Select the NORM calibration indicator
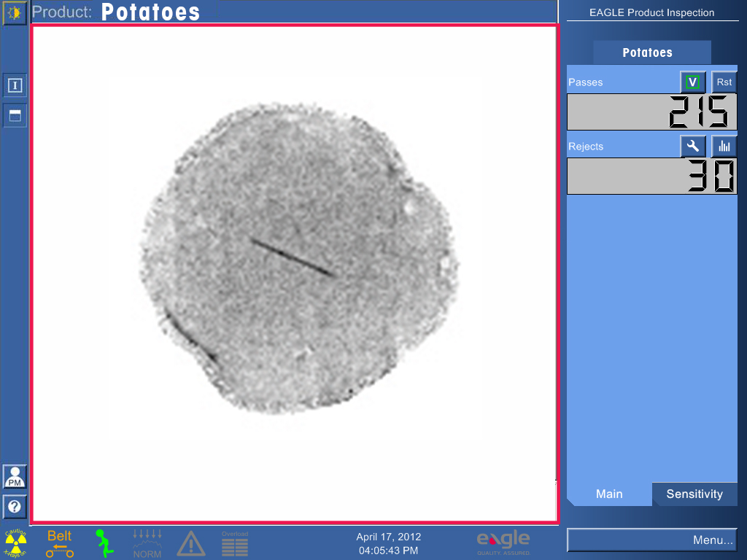 (147, 544)
